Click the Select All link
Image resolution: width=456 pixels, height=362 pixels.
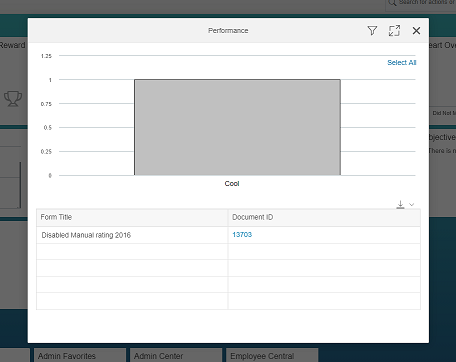tap(402, 63)
